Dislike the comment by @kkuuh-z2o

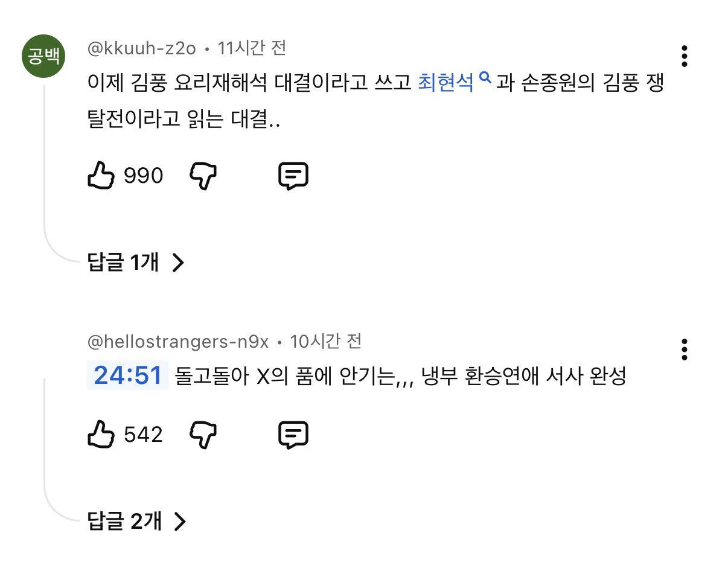pyautogui.click(x=203, y=176)
